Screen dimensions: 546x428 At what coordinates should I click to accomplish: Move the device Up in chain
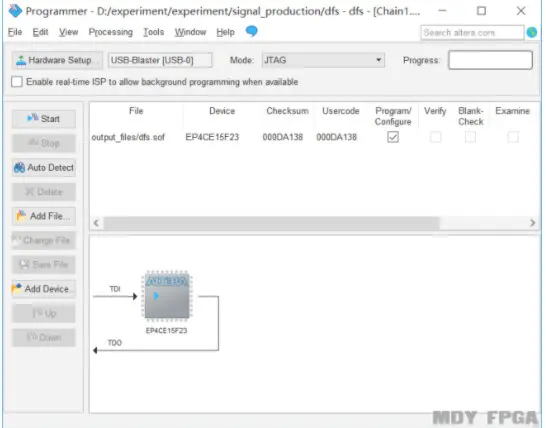point(44,313)
